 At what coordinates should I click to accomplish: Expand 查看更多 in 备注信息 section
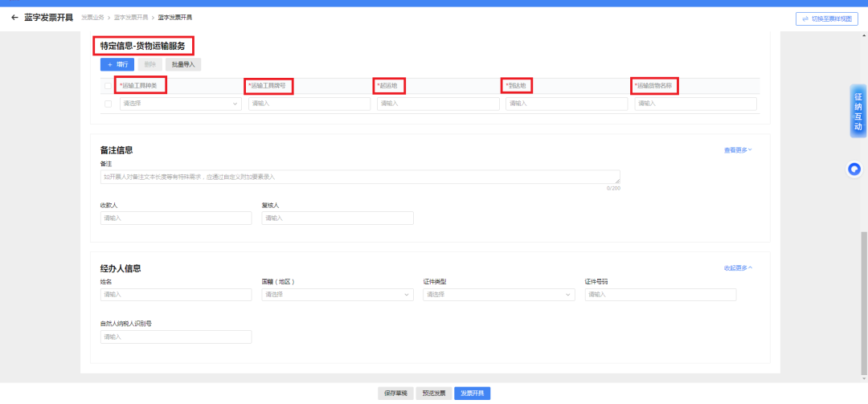click(x=738, y=150)
